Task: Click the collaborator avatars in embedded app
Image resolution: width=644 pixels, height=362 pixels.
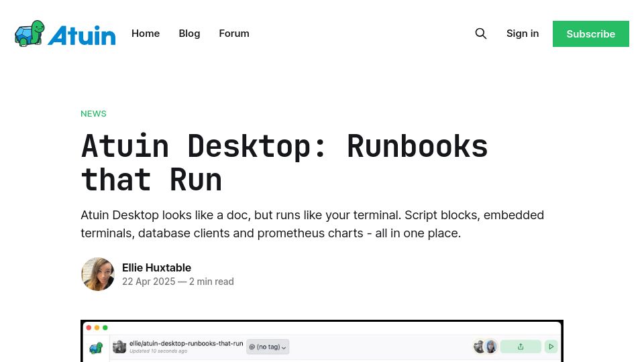Action: pyautogui.click(x=486, y=347)
